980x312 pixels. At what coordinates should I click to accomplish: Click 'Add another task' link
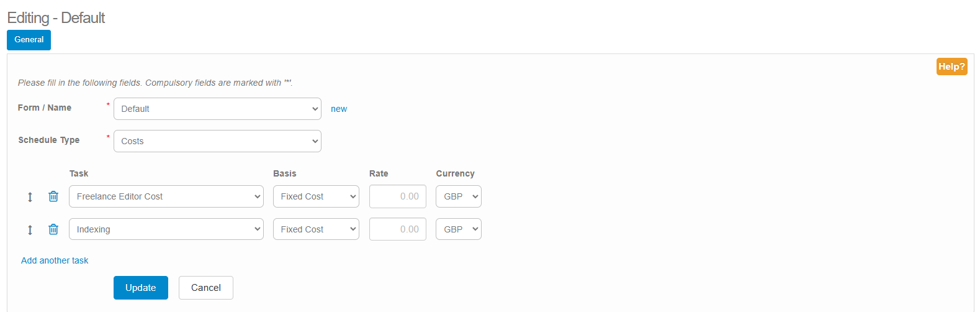point(55,260)
